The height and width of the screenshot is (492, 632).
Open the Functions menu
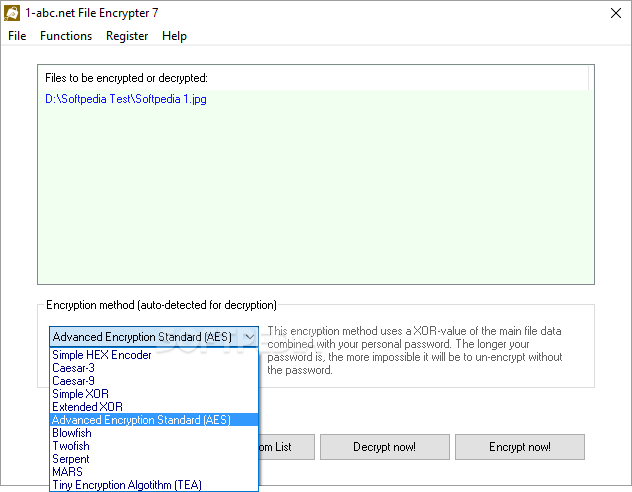coord(66,36)
